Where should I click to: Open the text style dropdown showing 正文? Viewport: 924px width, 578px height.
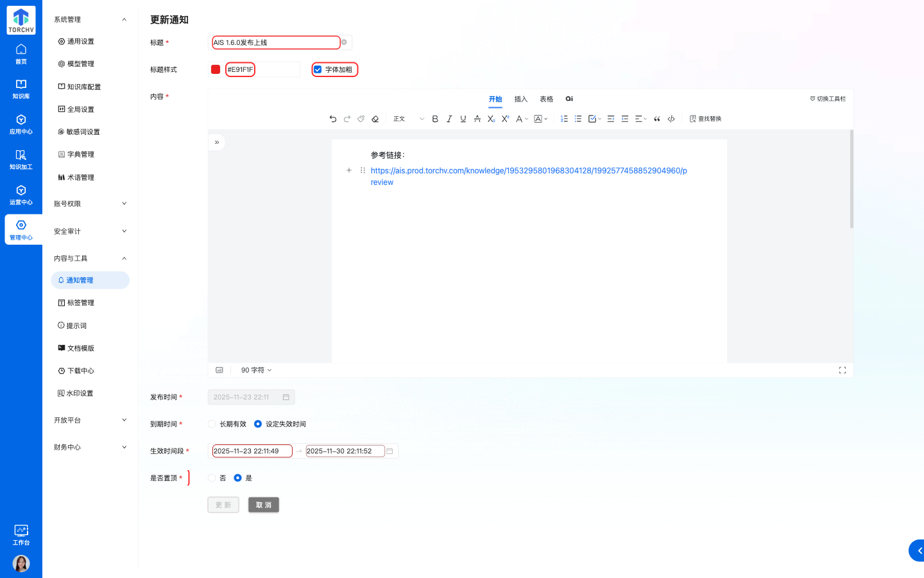404,119
